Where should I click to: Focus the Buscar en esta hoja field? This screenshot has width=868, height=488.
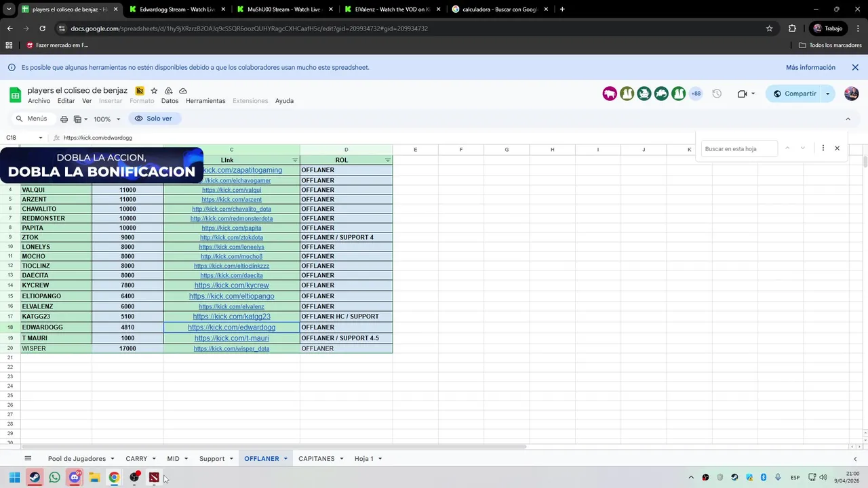(739, 148)
